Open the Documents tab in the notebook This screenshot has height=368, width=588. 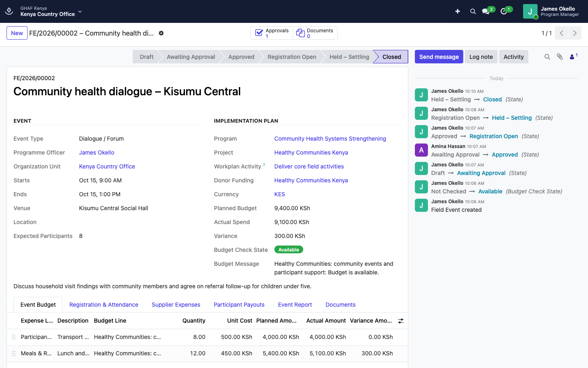click(x=341, y=305)
